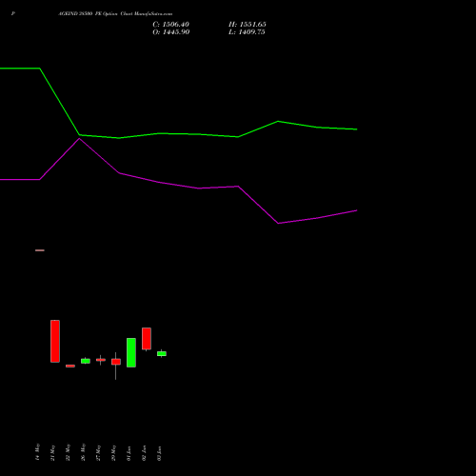Select the long-wick red candle for 29 May
The height and width of the screenshot is (476, 476).
coord(116,362)
